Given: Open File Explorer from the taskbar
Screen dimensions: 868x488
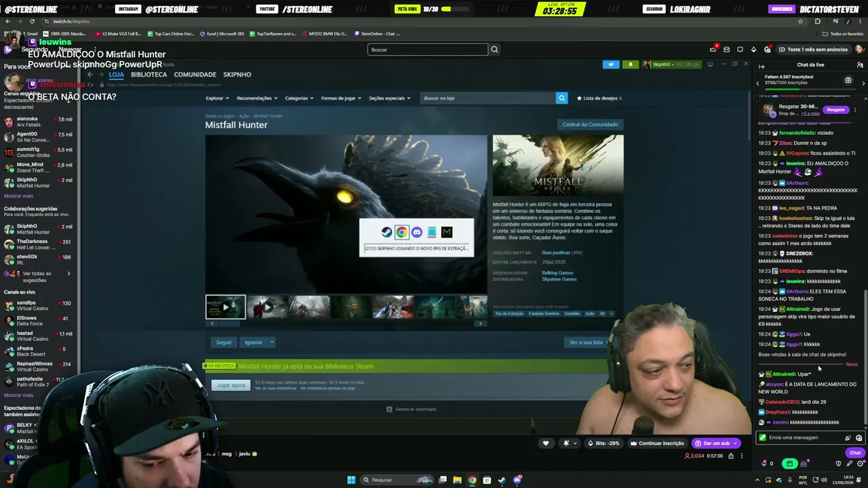Looking at the screenshot, I should [457, 480].
